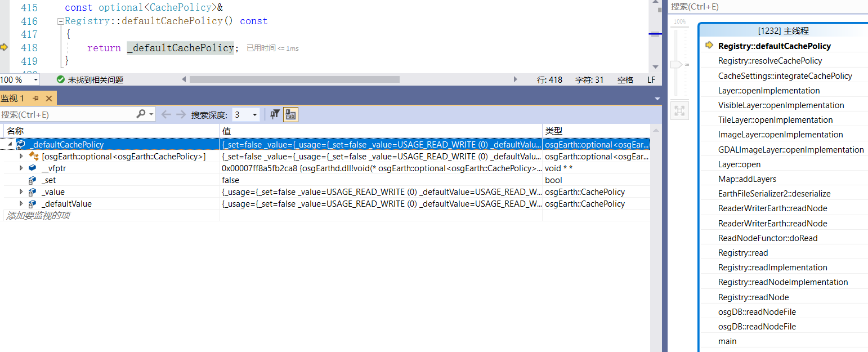The height and width of the screenshot is (352, 868).
Task: Adjust the parallel stacks zoom slider handle
Action: coord(676,65)
